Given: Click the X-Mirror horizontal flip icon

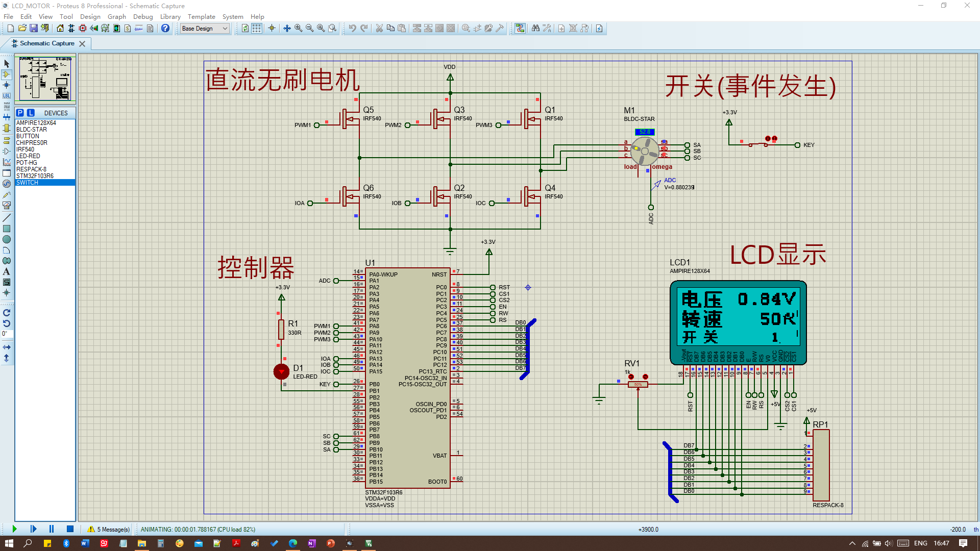Looking at the screenshot, I should point(7,347).
